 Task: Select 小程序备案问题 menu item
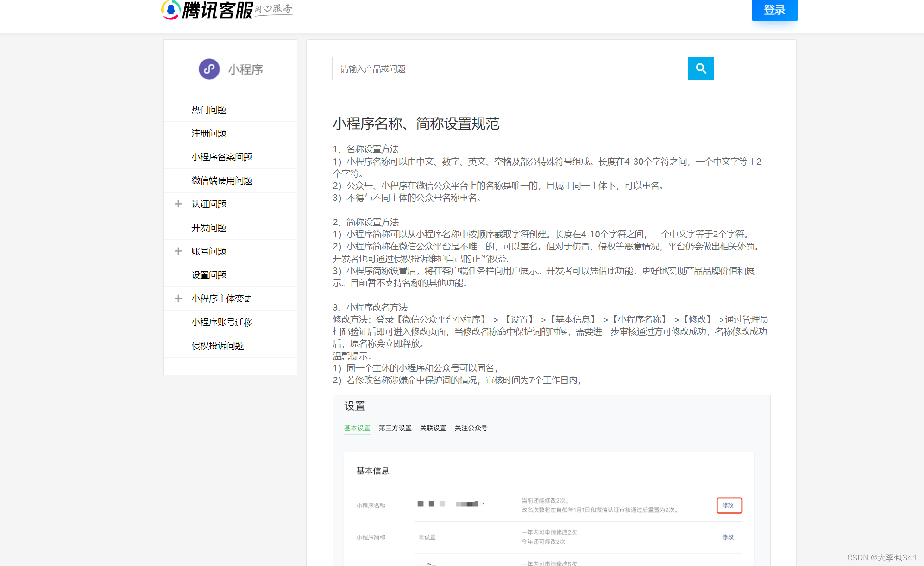pyautogui.click(x=222, y=157)
